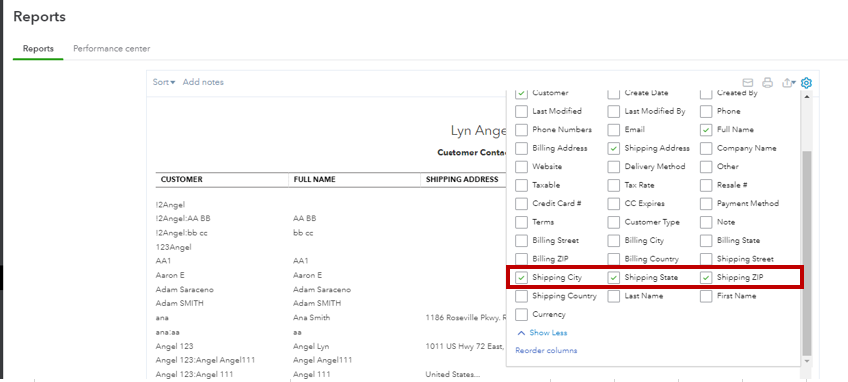This screenshot has width=848, height=382.
Task: Check the Shipping Street checkbox
Action: pos(706,259)
